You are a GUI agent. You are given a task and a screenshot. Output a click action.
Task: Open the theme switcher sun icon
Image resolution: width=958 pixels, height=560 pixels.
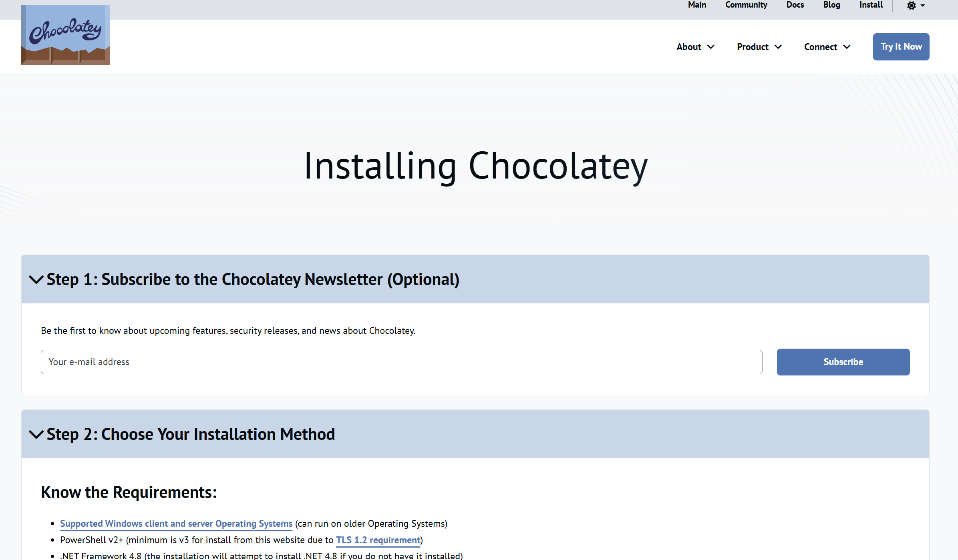(911, 6)
